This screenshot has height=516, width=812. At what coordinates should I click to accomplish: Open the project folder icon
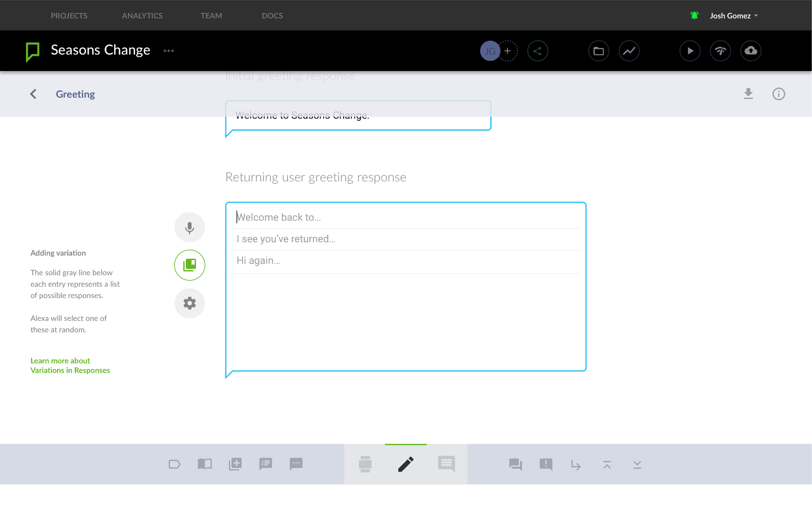pos(599,51)
